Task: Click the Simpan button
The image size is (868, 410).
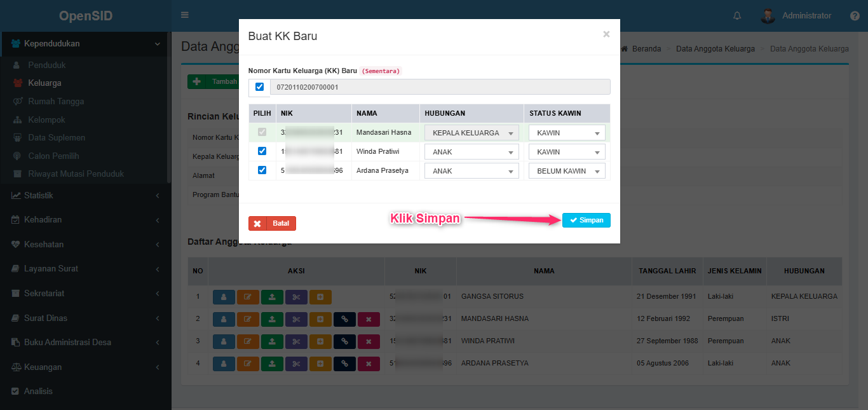Action: 586,220
